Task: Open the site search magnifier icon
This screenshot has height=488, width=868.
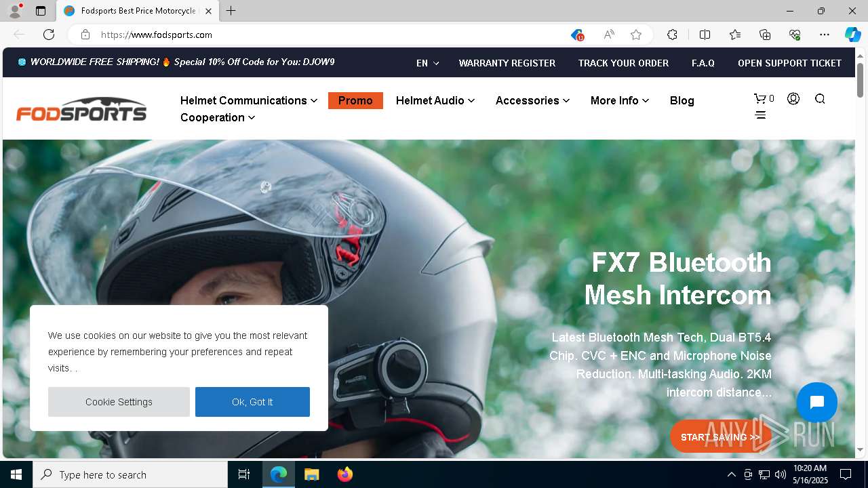Action: [820, 99]
